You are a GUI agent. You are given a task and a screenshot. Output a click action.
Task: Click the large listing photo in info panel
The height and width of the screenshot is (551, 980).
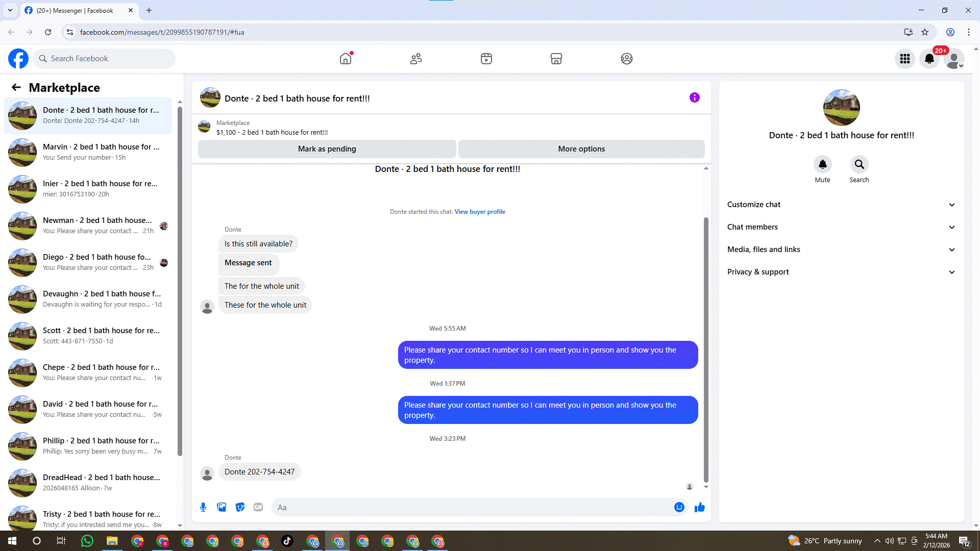[842, 108]
